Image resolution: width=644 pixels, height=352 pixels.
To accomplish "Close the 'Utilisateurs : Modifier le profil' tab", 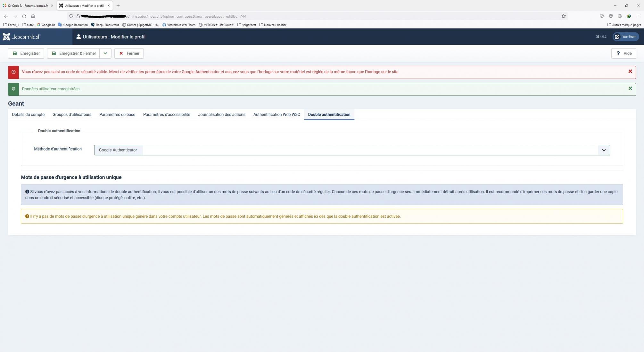I will click(109, 6).
